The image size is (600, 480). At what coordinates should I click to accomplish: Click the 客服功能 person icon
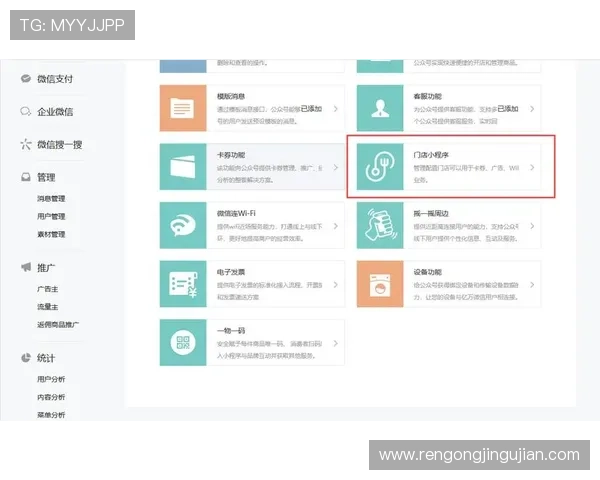coord(380,108)
